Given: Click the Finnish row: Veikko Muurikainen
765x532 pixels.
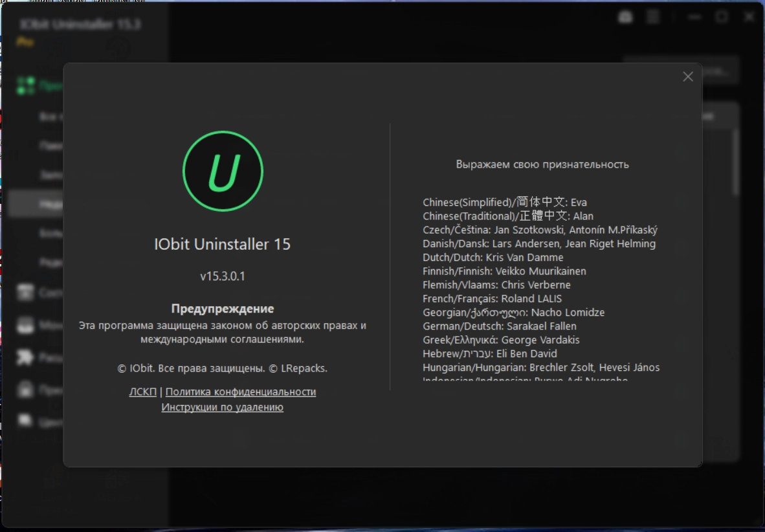Looking at the screenshot, I should tap(504, 271).
